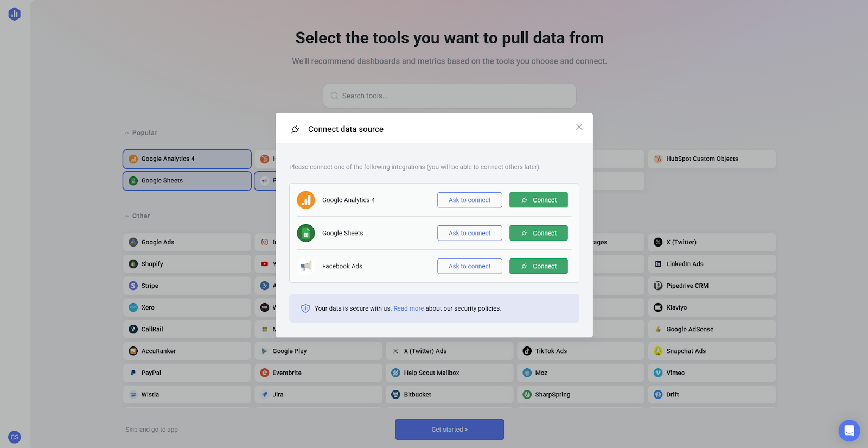Select the Jira tool tile
Image resolution: width=868 pixels, height=448 pixels.
(318, 394)
